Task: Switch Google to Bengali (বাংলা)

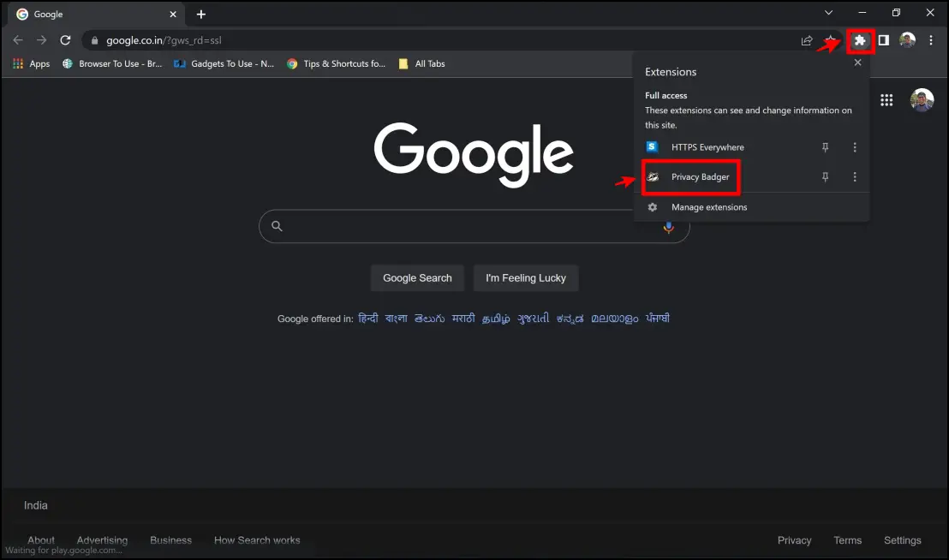Action: 397,318
